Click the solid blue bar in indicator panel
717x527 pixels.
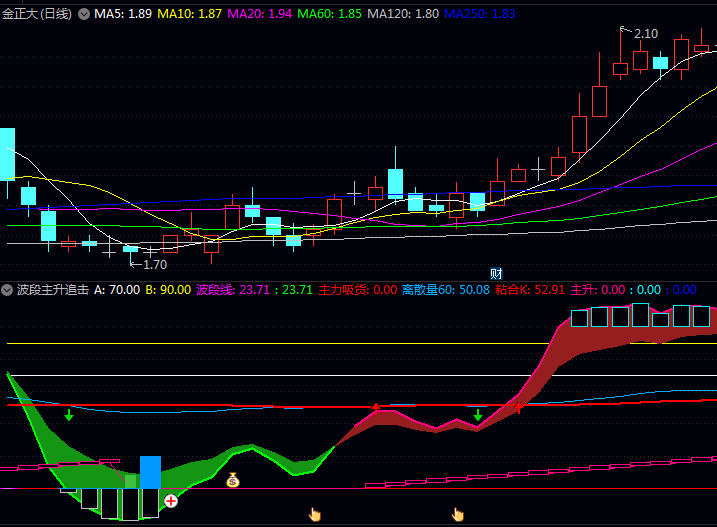point(150,472)
